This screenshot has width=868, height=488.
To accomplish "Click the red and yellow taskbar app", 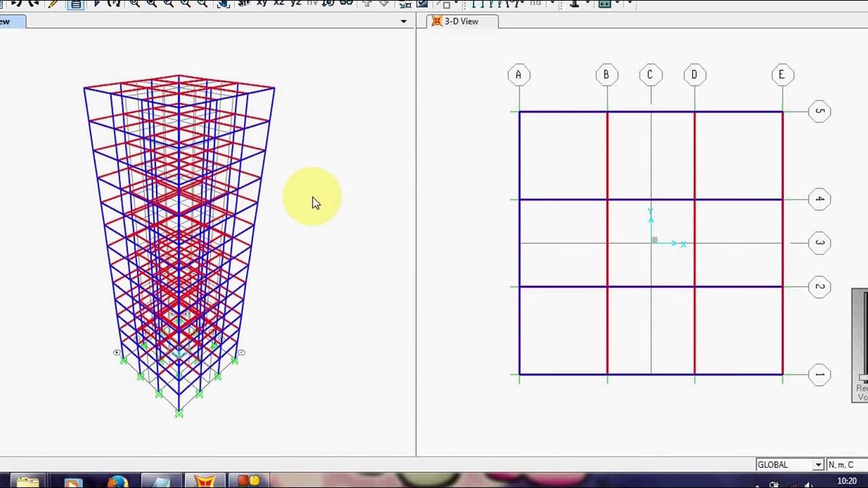I will point(249,482).
